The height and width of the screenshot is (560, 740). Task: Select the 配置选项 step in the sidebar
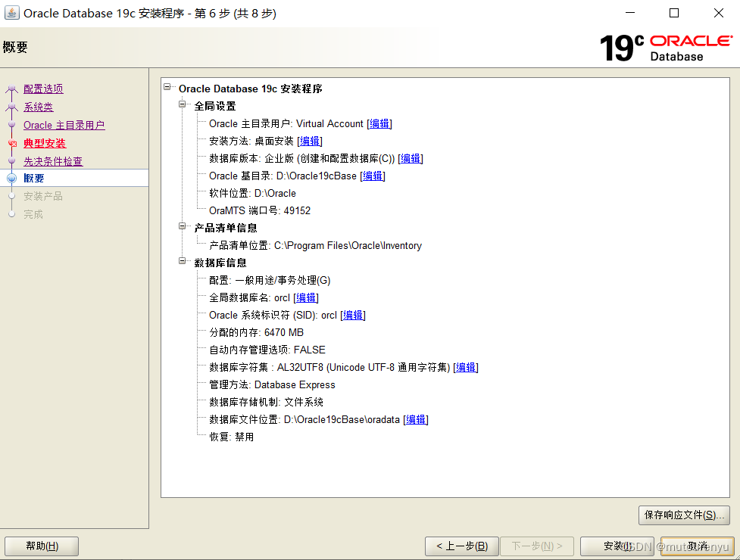click(43, 89)
